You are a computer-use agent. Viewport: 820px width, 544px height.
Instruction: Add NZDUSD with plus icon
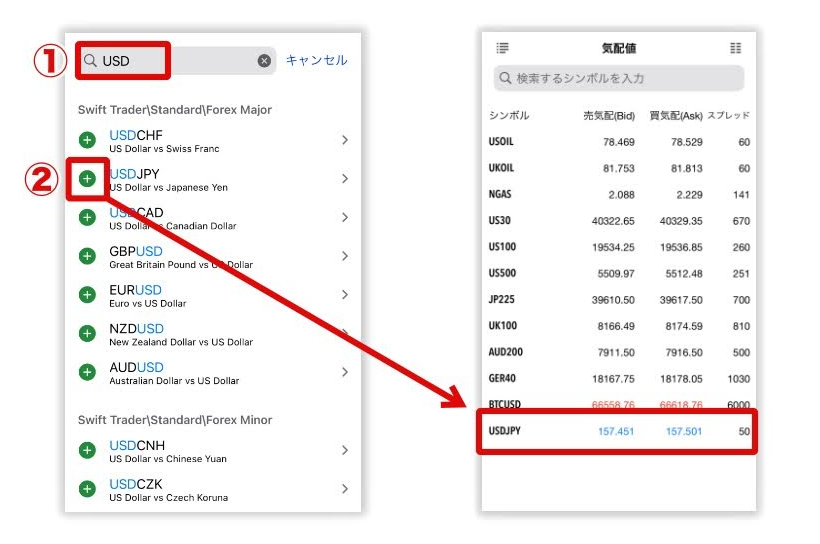[87, 333]
